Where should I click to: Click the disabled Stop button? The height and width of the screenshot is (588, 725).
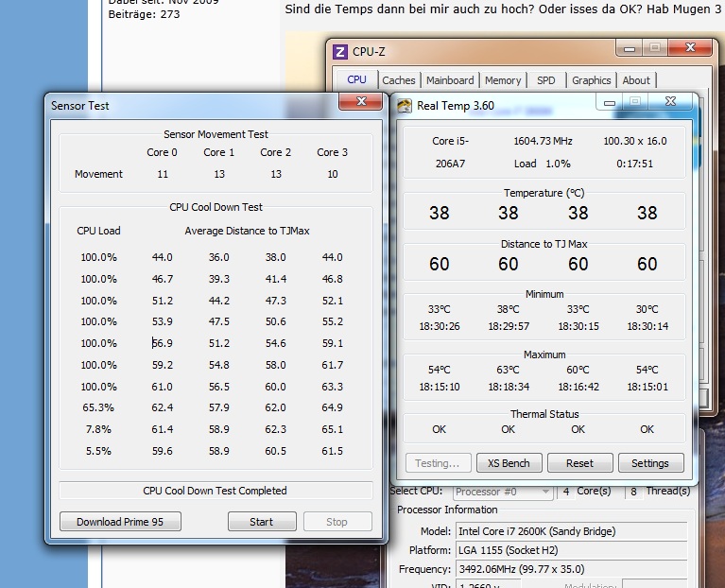pyautogui.click(x=337, y=522)
